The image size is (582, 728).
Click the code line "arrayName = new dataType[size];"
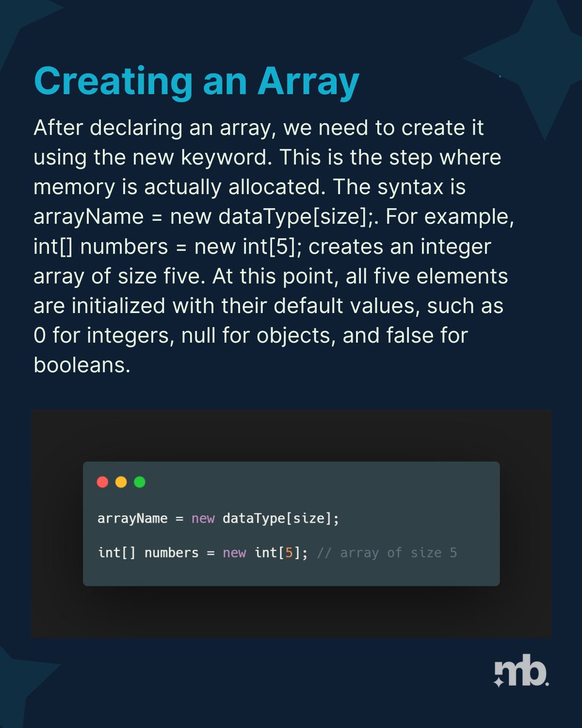pos(218,519)
